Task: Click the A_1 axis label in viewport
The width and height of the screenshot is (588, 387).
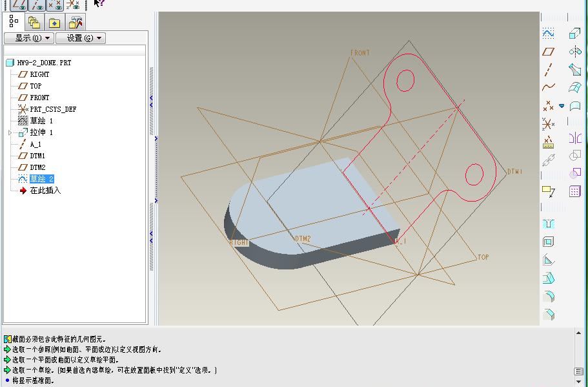Action: coord(401,242)
